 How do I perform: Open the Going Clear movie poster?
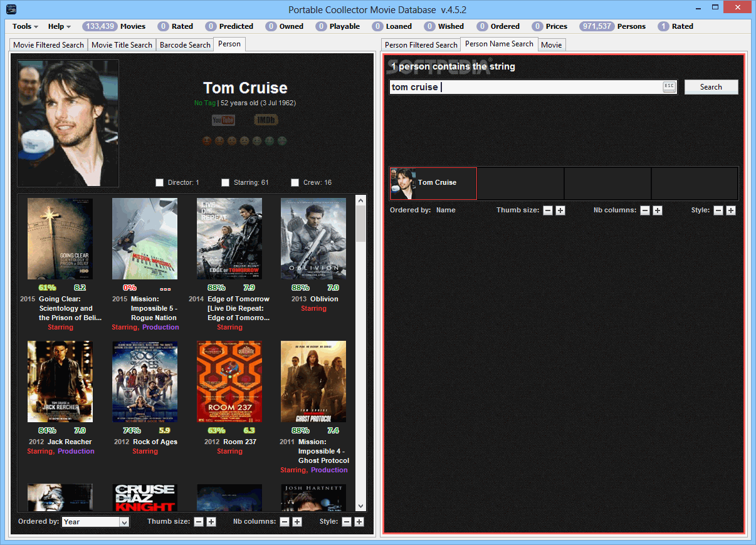point(60,239)
